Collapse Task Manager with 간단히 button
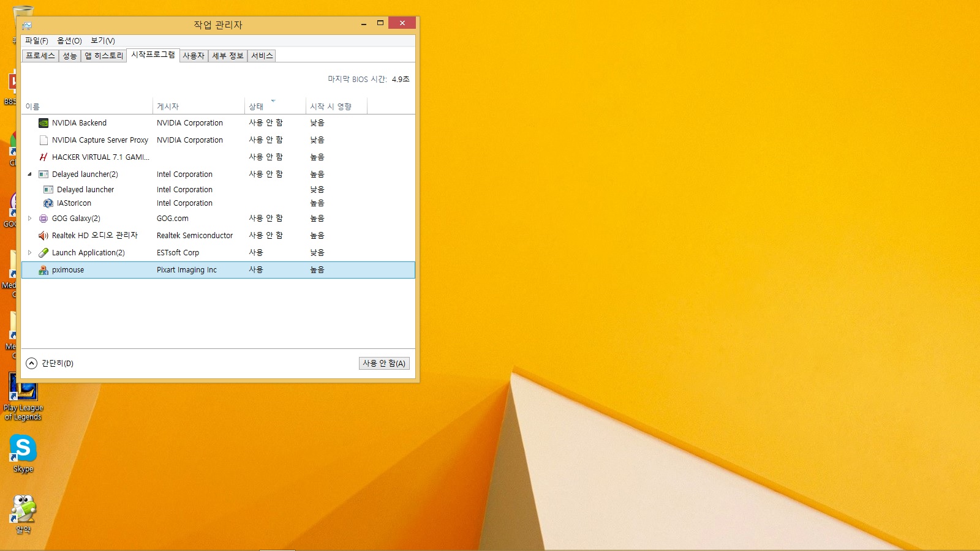 50,364
